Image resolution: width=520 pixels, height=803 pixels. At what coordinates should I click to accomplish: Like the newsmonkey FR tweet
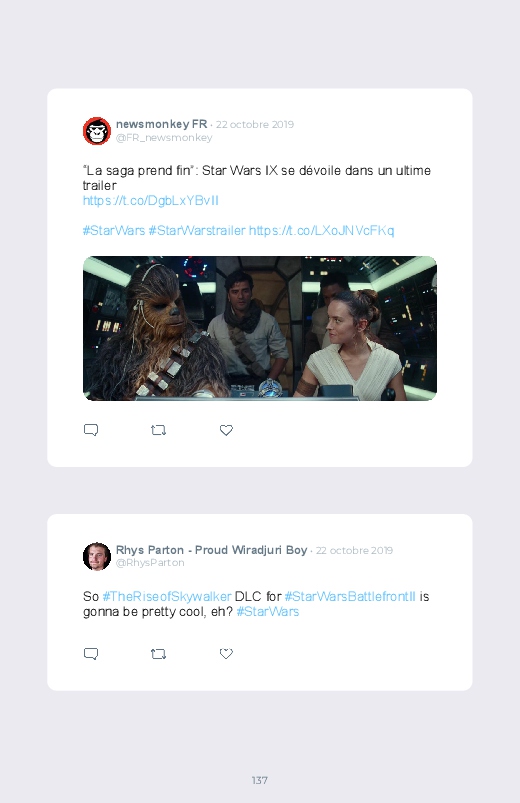(226, 430)
